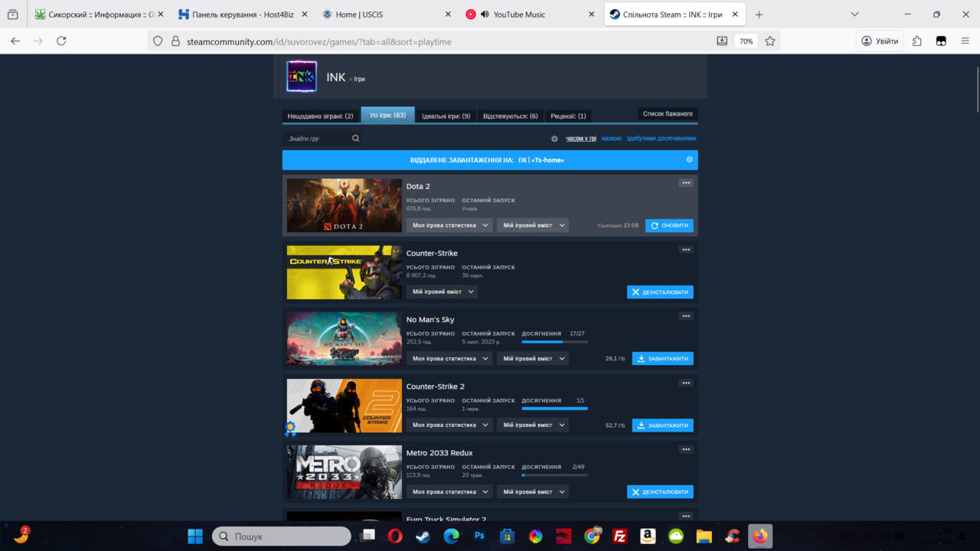Open the games list settings gear
This screenshot has height=551, width=980.
(x=554, y=139)
